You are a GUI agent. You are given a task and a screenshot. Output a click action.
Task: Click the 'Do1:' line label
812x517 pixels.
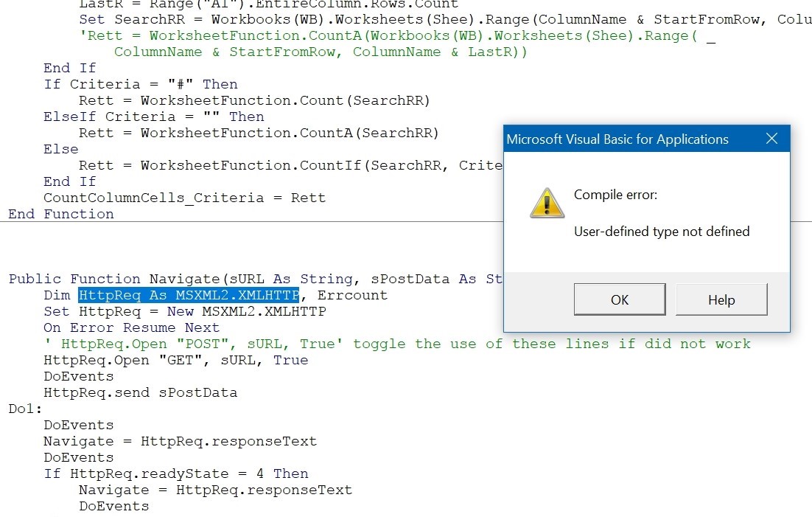point(25,409)
